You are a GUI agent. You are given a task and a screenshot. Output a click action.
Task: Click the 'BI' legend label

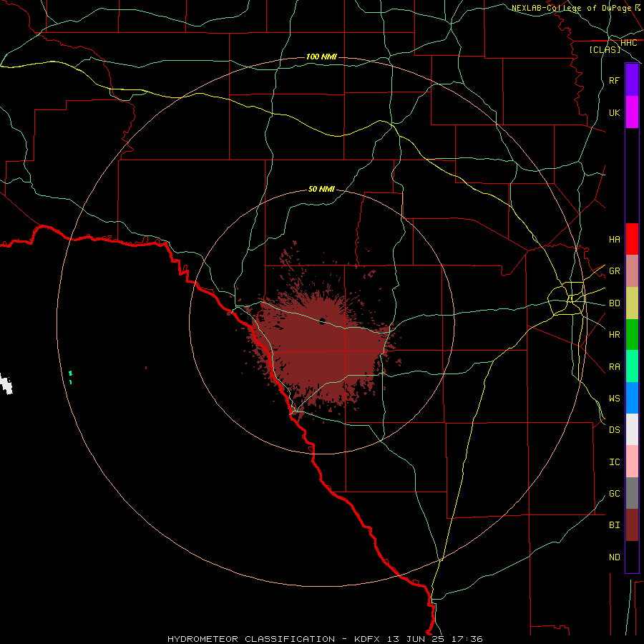[615, 525]
